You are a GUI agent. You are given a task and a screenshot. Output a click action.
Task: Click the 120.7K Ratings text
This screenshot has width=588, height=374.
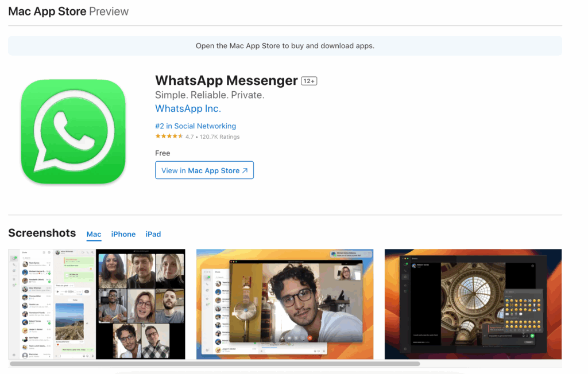(x=219, y=137)
